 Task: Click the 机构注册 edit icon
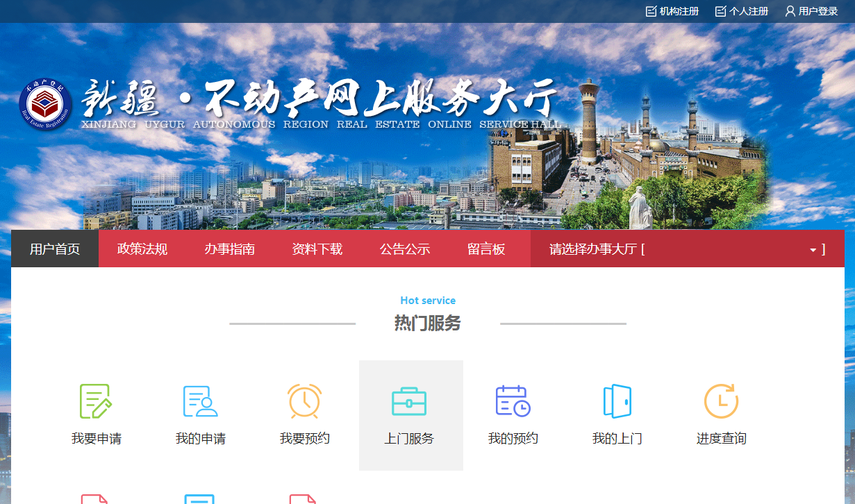651,11
